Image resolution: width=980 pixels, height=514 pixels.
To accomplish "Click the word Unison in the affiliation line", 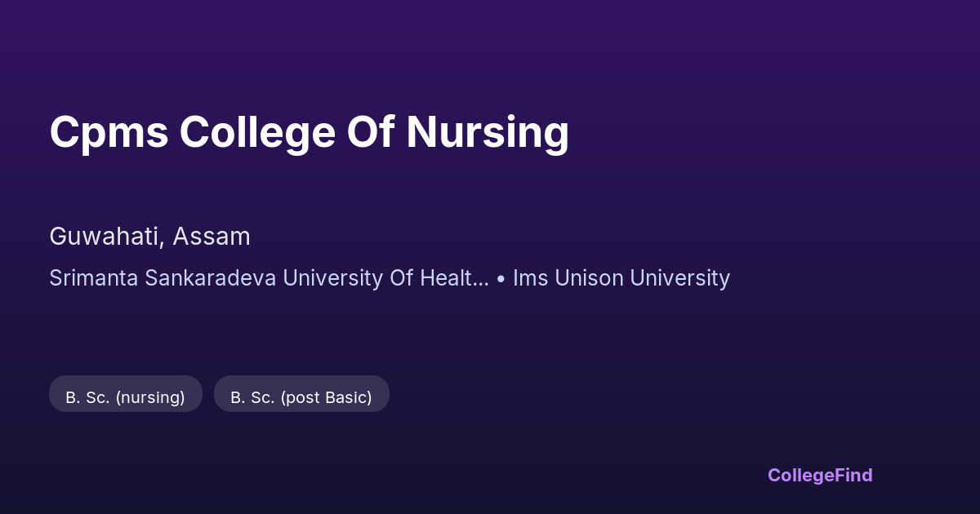I will (586, 278).
